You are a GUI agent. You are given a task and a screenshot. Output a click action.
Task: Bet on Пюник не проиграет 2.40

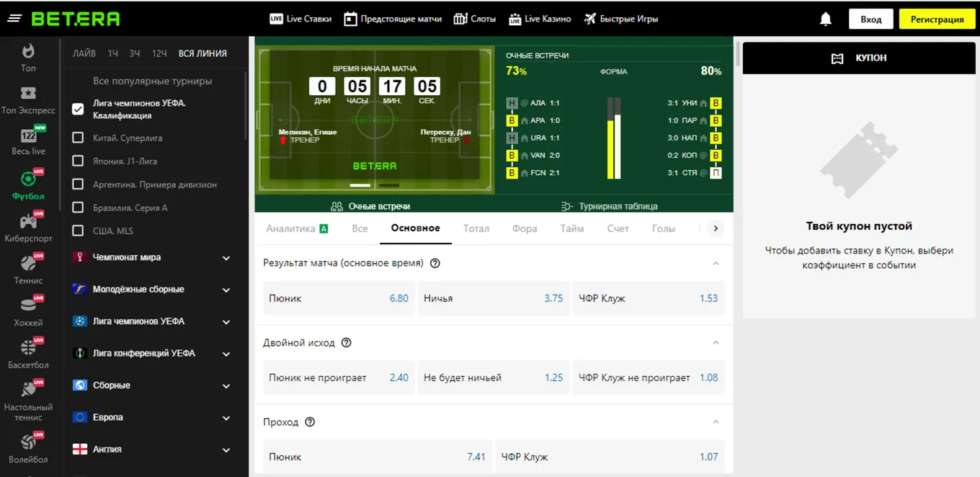339,378
